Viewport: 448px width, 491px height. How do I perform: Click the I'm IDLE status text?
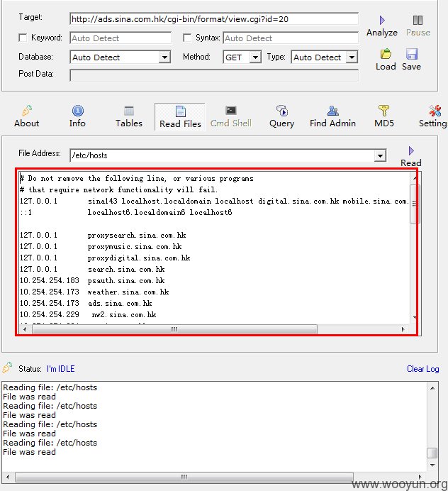pyautogui.click(x=61, y=369)
